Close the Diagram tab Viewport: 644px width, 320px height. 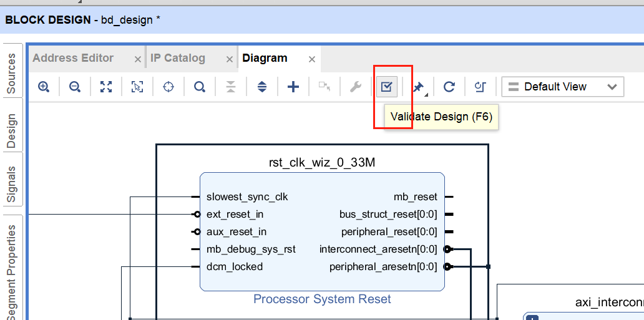pos(312,59)
